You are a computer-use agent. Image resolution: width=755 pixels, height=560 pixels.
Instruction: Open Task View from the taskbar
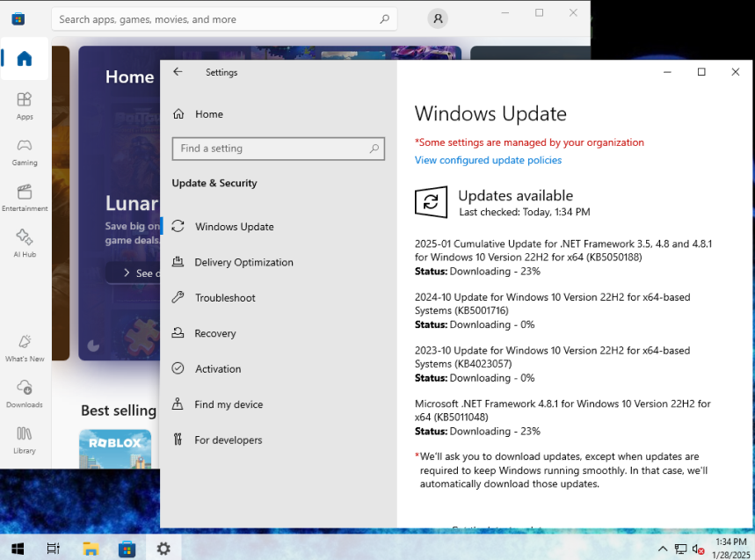[53, 549]
